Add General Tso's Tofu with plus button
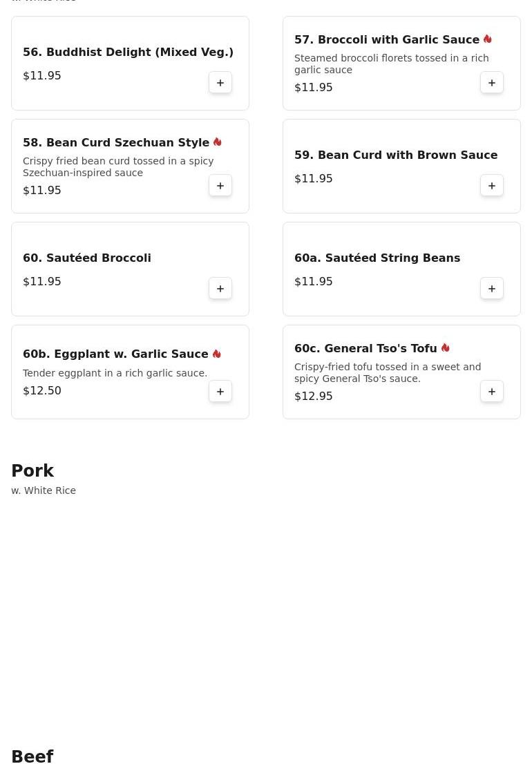532x764 pixels. click(491, 391)
